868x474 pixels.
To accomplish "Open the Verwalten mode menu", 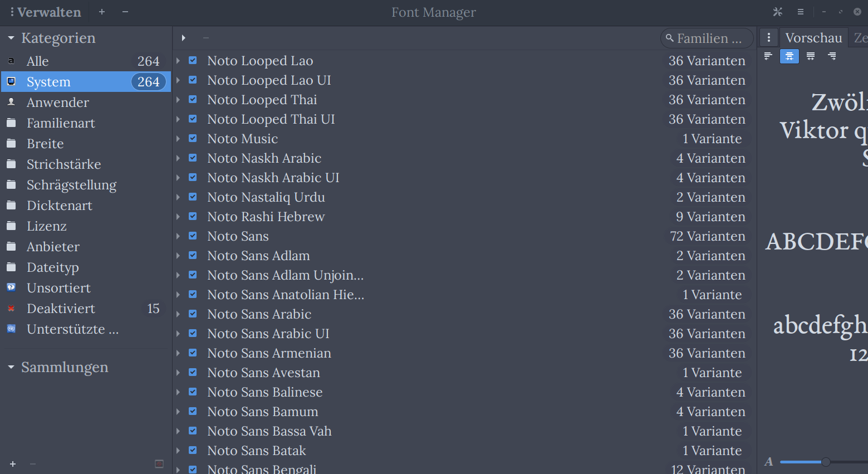I will [x=45, y=12].
